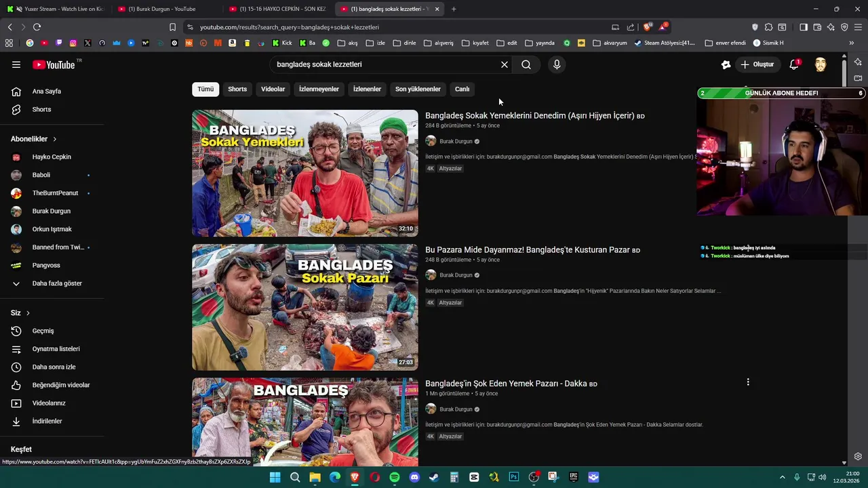Viewport: 868px width, 488px height.
Task: Open Brave Wallet icon
Action: point(817,27)
